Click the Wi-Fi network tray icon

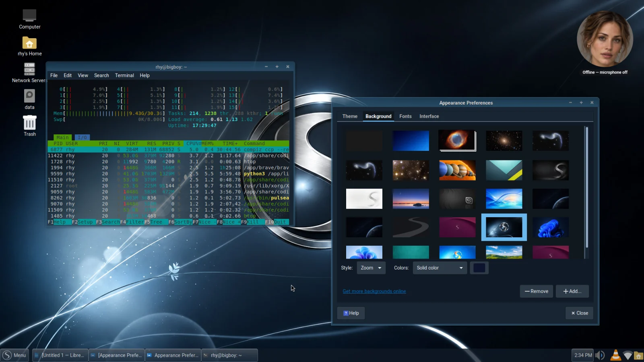[627, 355]
